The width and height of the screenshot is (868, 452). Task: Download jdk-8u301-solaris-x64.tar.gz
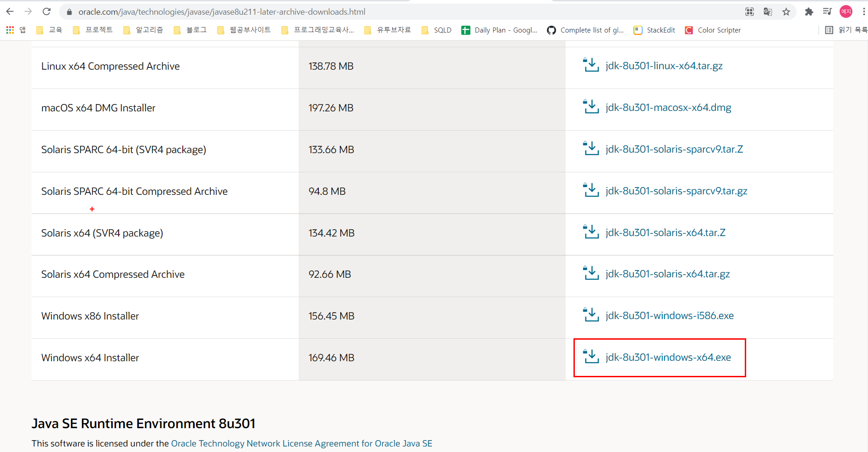click(x=667, y=274)
